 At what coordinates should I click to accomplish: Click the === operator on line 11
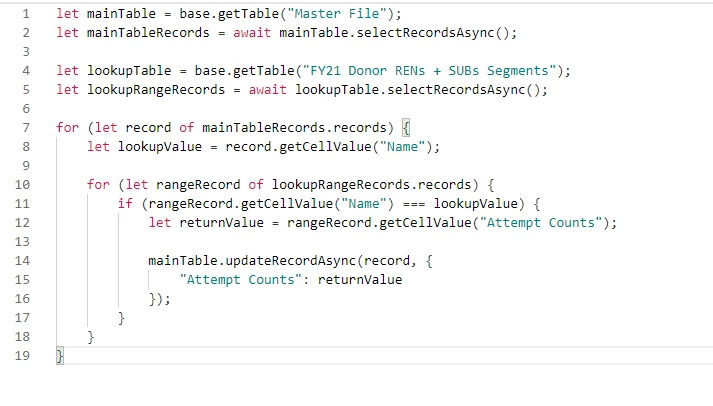(x=414, y=204)
